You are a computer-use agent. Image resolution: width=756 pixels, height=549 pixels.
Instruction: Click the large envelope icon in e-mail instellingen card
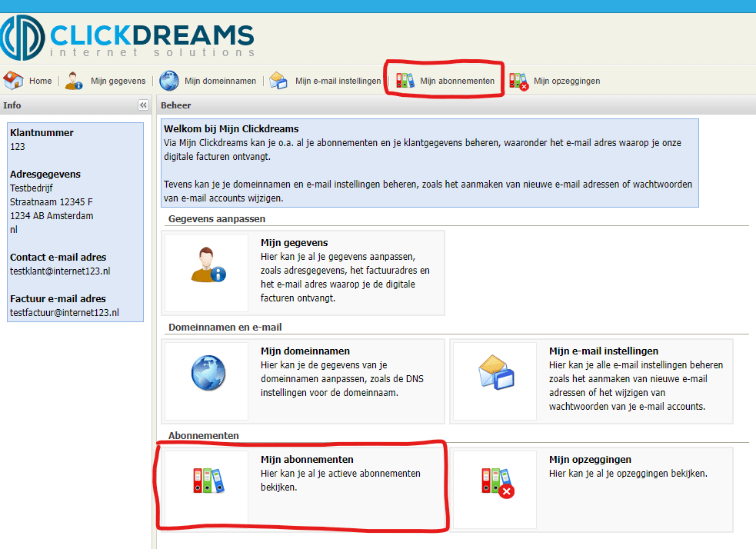(x=495, y=374)
